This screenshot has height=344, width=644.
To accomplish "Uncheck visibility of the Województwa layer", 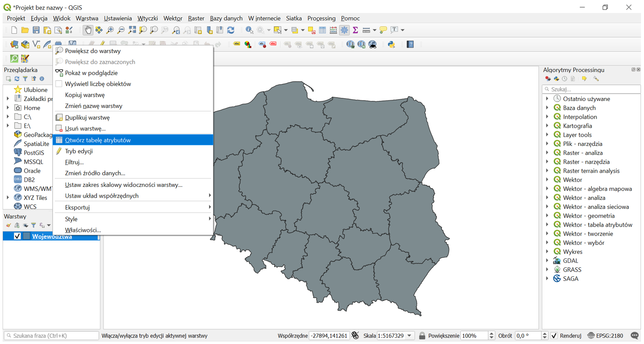I will point(18,236).
